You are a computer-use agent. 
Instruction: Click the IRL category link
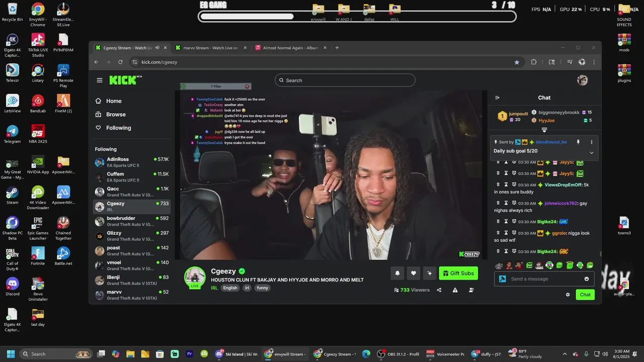click(214, 288)
